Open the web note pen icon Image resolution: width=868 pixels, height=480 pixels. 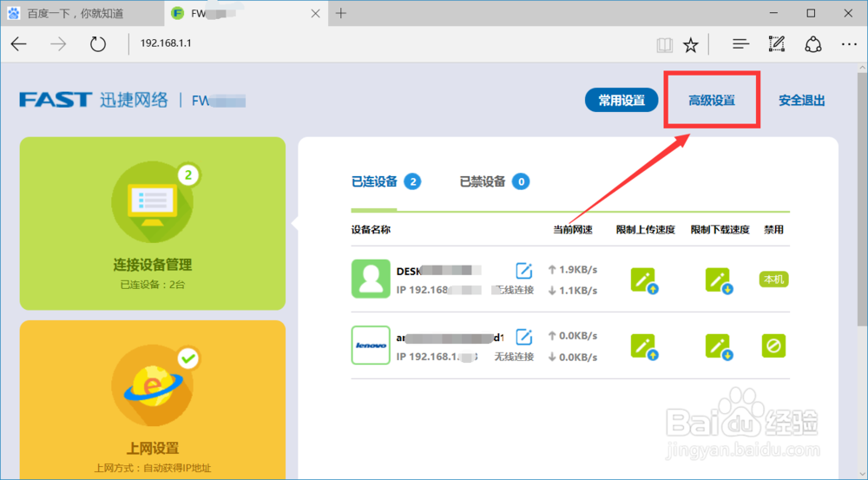(777, 44)
